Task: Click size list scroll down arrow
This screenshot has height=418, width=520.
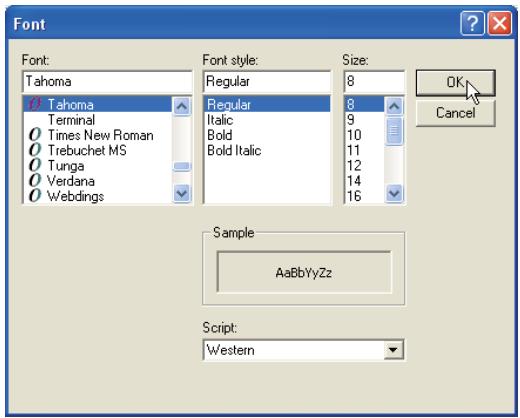Action: point(394,193)
